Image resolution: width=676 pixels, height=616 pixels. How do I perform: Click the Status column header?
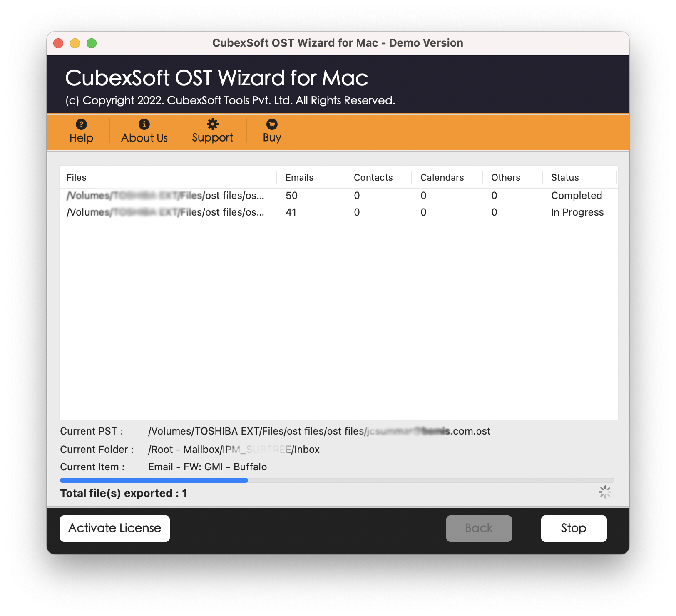click(564, 178)
